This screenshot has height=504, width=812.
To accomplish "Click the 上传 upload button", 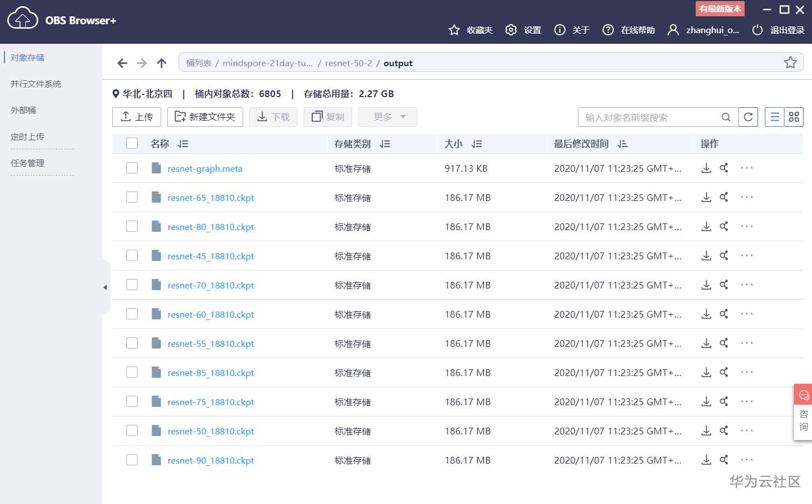I will [x=136, y=117].
